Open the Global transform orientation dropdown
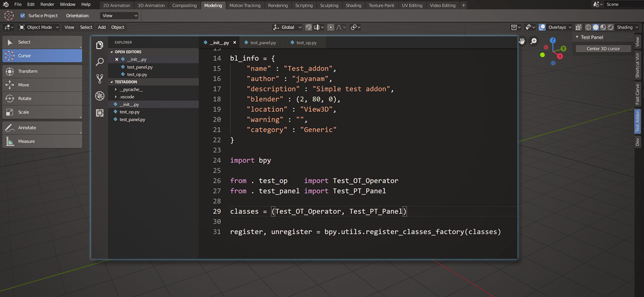The width and height of the screenshot is (644, 297). 287,27
